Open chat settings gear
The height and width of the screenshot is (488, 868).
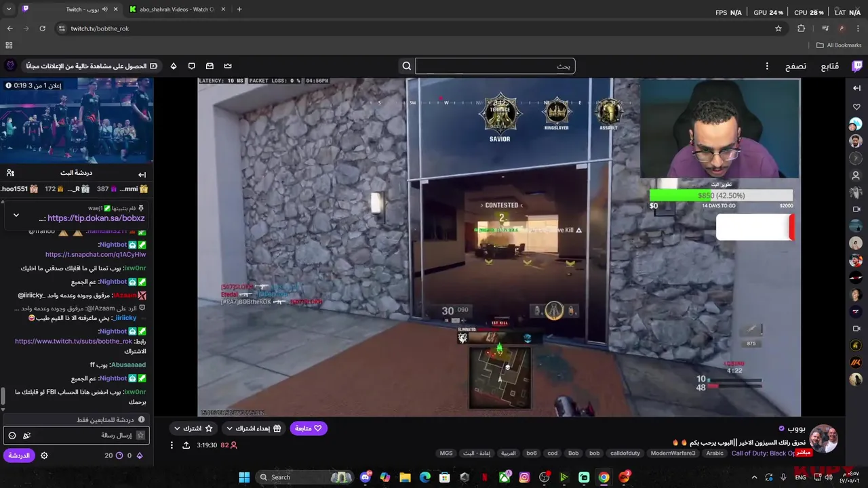tap(44, 455)
